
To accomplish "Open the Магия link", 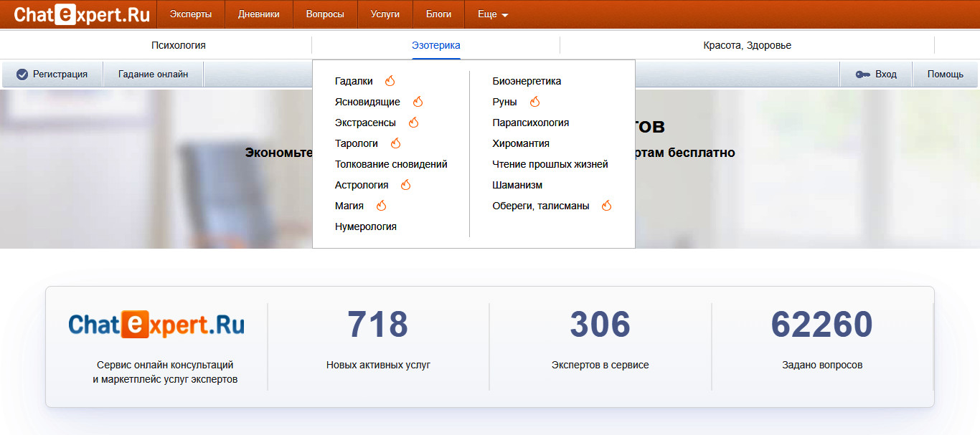I will point(349,206).
